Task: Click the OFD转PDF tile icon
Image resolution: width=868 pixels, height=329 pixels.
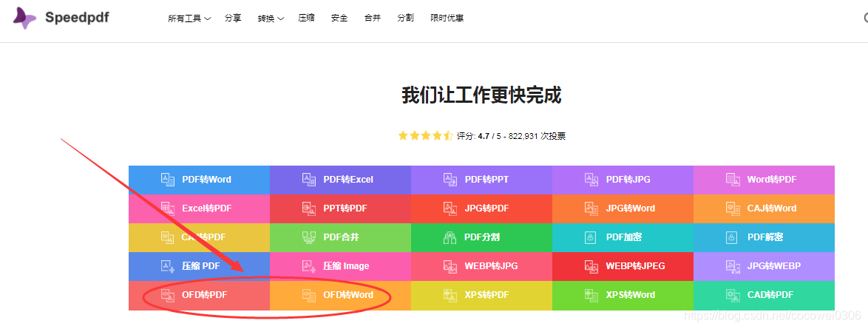Action: tap(168, 295)
